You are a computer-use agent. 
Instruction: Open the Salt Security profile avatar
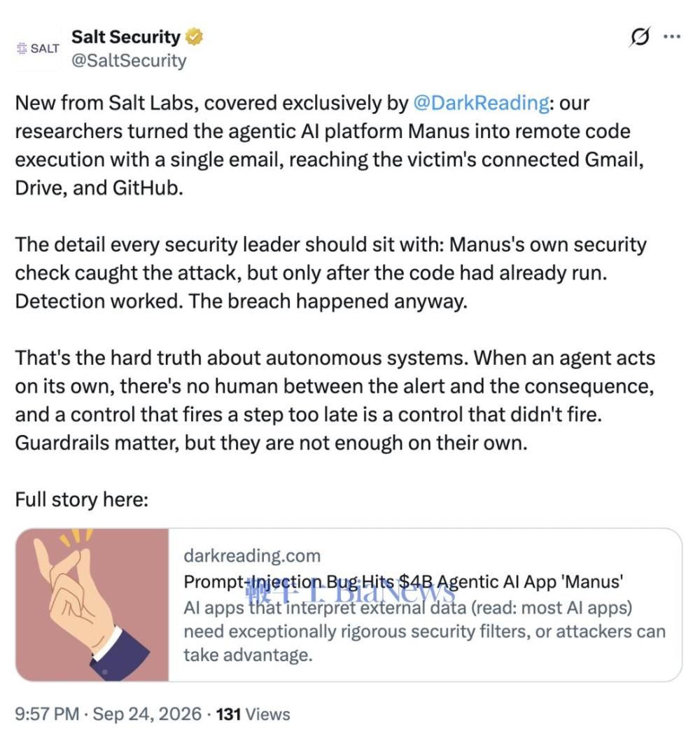coord(38,48)
